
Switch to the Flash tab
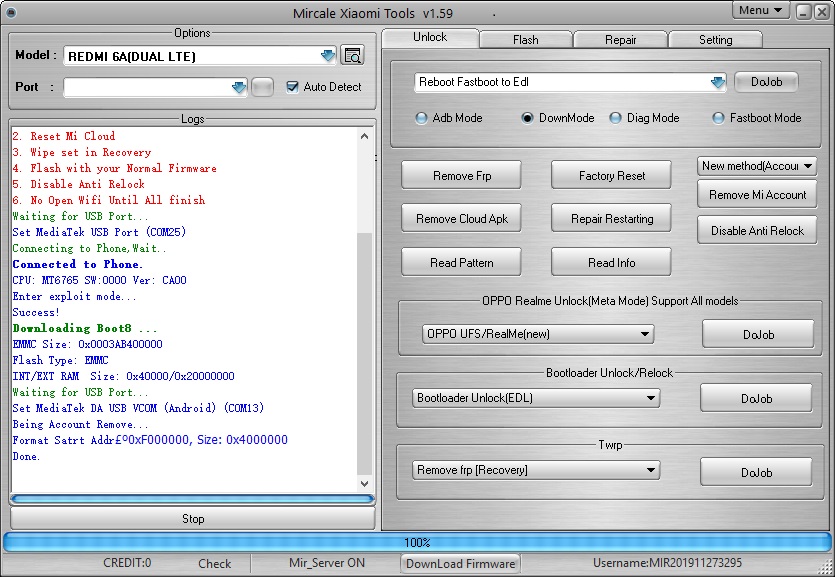(x=525, y=40)
